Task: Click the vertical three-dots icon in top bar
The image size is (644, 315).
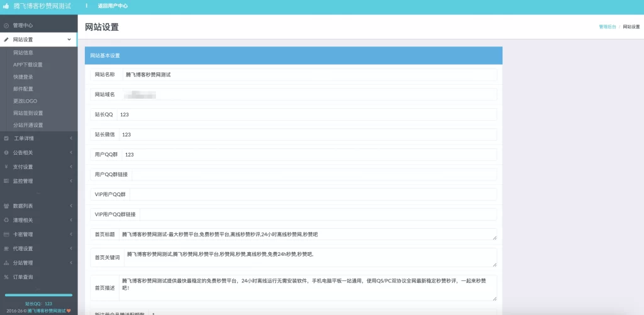Action: [87, 6]
